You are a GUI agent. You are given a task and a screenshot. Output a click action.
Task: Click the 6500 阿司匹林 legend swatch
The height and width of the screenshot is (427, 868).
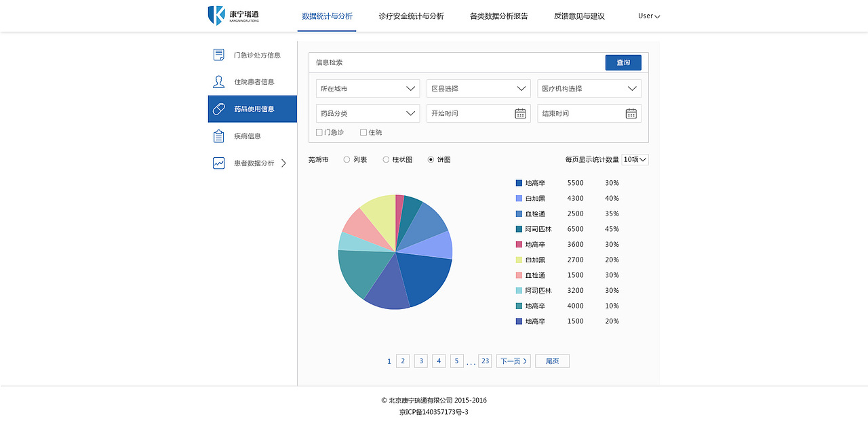point(519,229)
